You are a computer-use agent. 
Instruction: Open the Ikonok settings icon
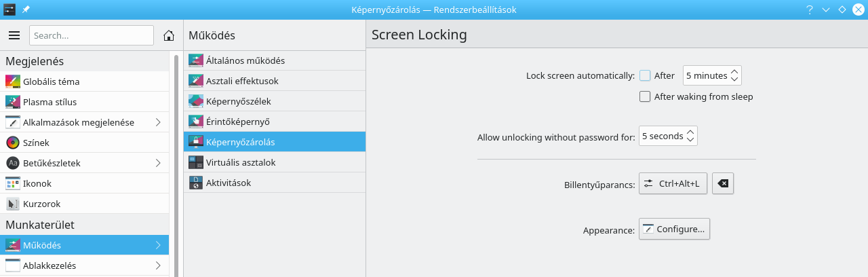pos(13,183)
